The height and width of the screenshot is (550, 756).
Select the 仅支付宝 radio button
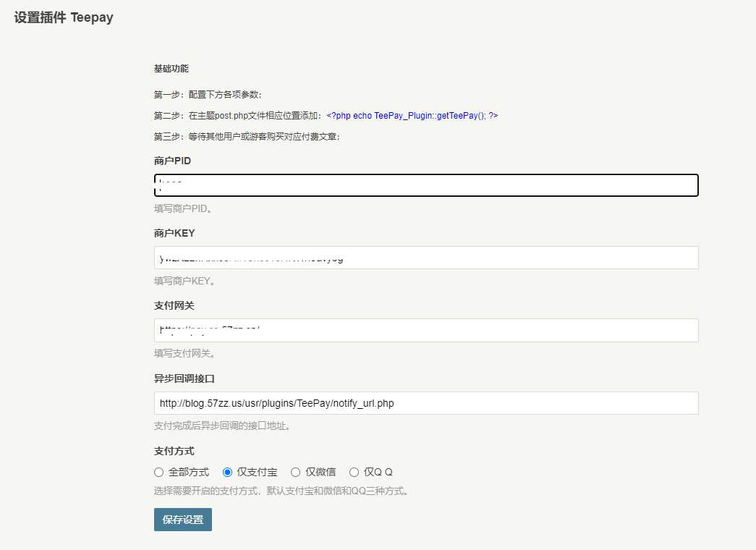[227, 472]
